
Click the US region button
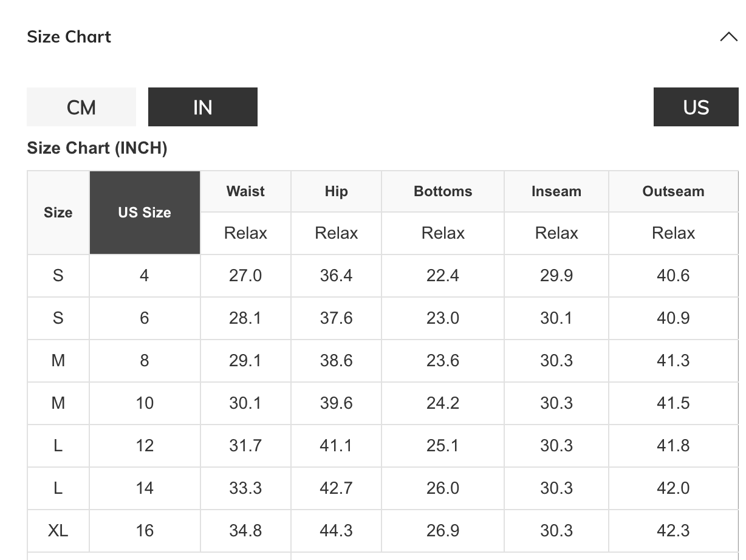(x=696, y=108)
